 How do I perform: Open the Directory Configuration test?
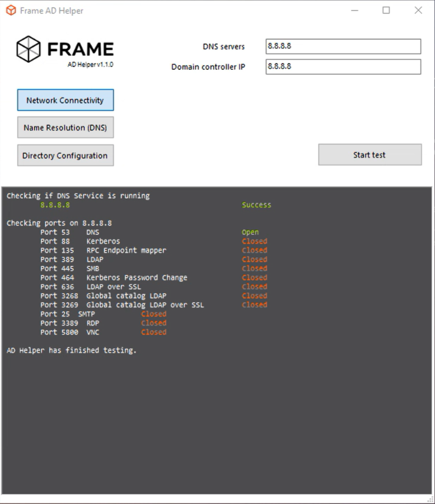[65, 156]
